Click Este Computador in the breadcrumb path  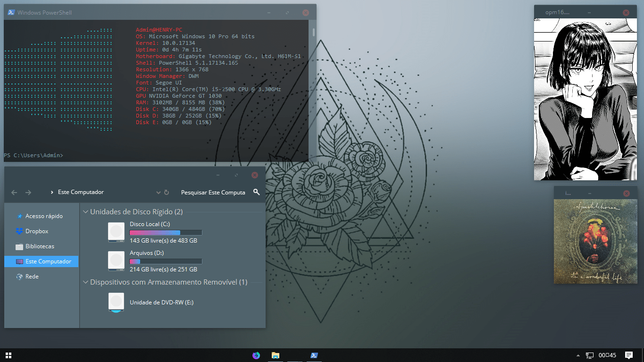click(81, 192)
